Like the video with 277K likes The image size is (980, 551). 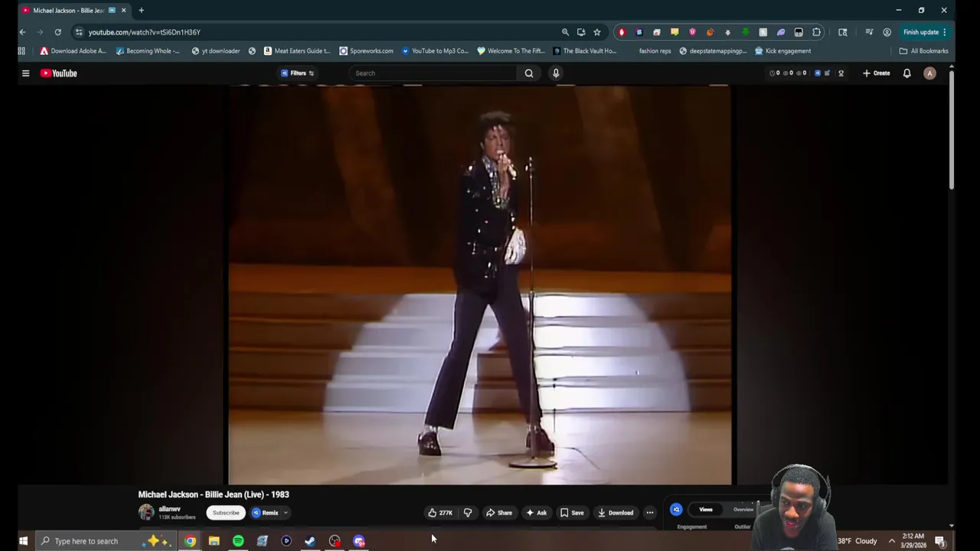click(x=440, y=513)
